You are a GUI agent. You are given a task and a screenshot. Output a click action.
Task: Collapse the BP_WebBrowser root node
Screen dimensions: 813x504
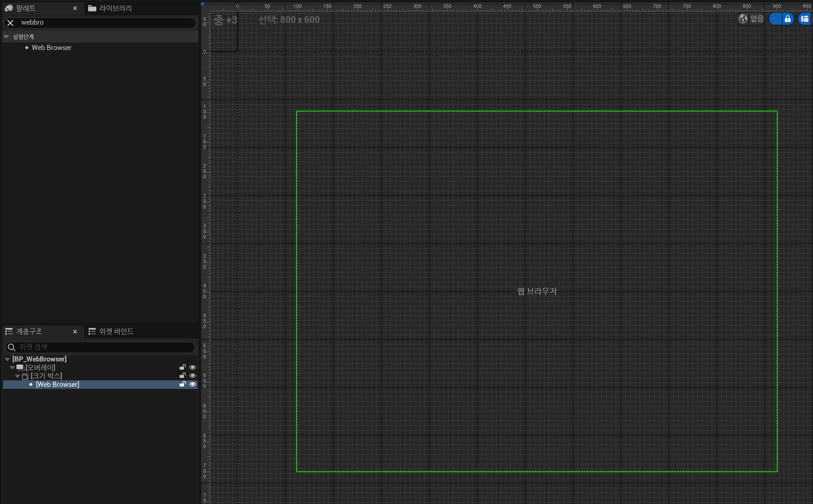(7, 359)
